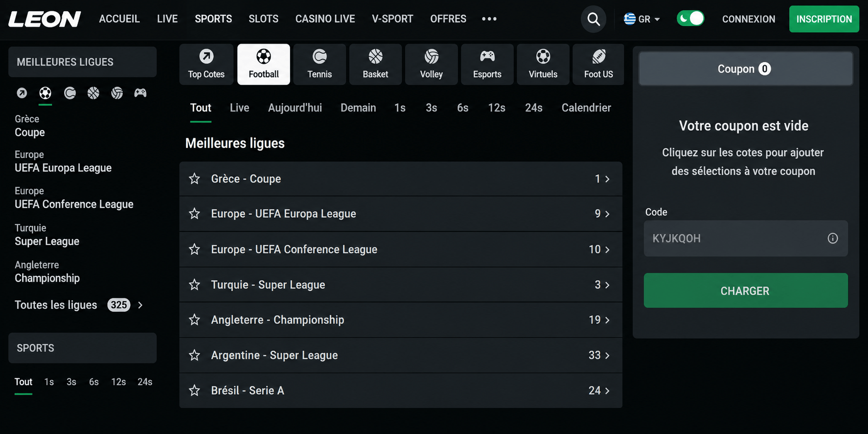Click the Foot US football tile
Viewport: 868px width, 434px height.
click(x=598, y=64)
